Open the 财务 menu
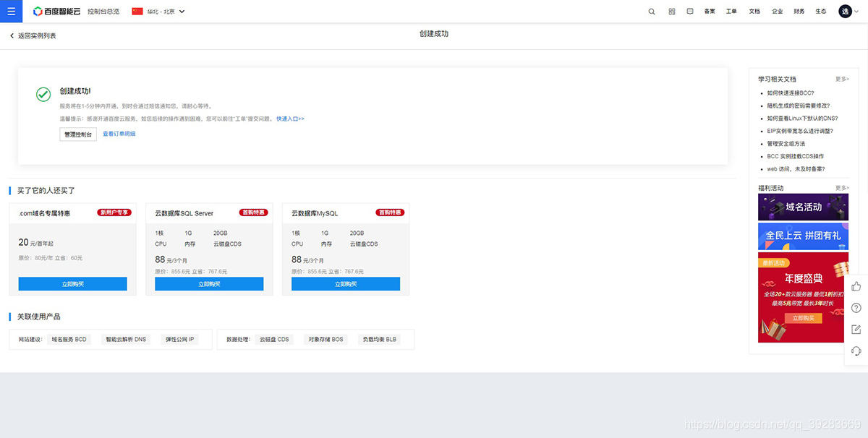The image size is (868, 438). click(x=799, y=12)
